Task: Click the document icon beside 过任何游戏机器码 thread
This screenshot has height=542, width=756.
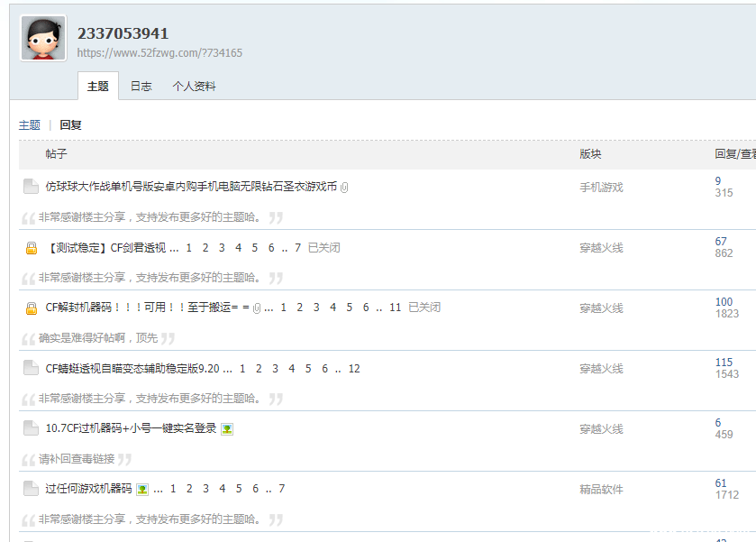Action: pos(31,489)
